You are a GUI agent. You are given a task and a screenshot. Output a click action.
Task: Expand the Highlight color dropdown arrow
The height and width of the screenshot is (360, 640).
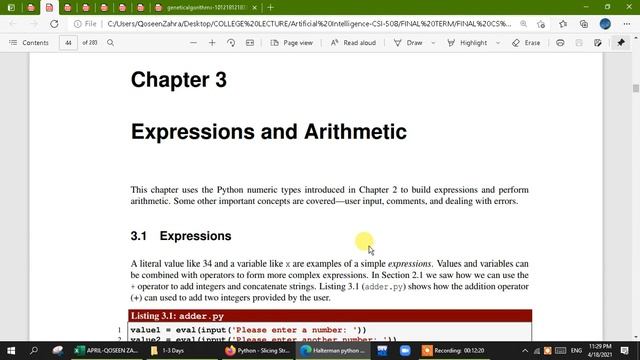498,43
